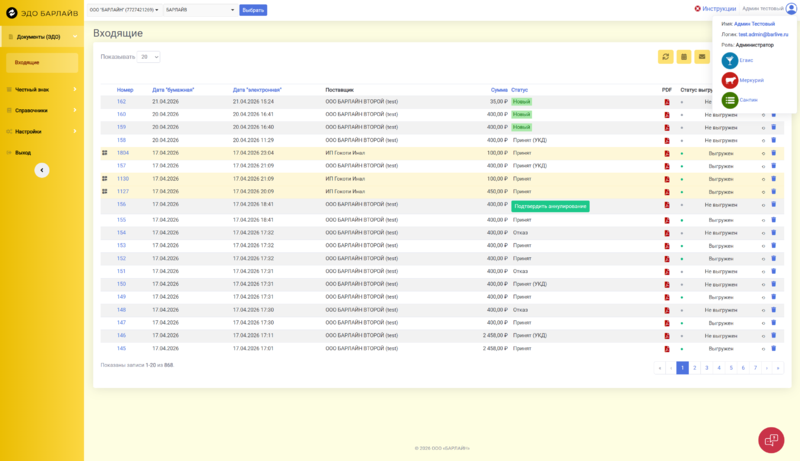Viewport: 800px width, 461px height.
Task: Delete document 158 with trash icon
Action: coord(773,140)
